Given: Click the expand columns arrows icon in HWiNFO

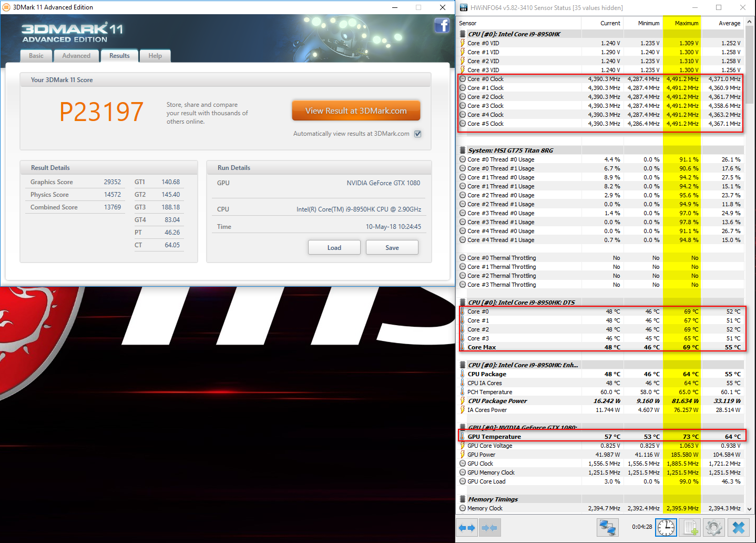Looking at the screenshot, I should pyautogui.click(x=467, y=527).
